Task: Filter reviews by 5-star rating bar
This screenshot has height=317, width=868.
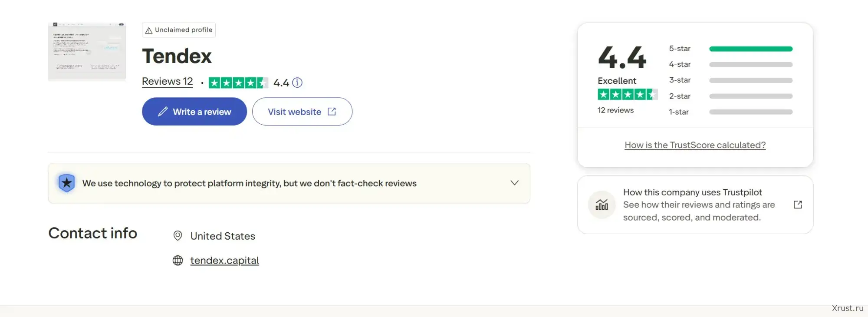Action: [750, 49]
